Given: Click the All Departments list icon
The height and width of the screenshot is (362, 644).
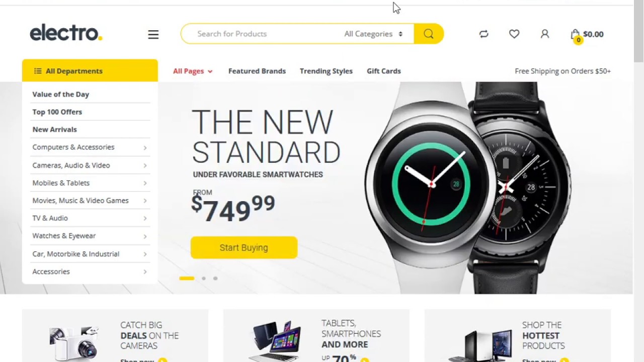Looking at the screenshot, I should click(x=38, y=71).
